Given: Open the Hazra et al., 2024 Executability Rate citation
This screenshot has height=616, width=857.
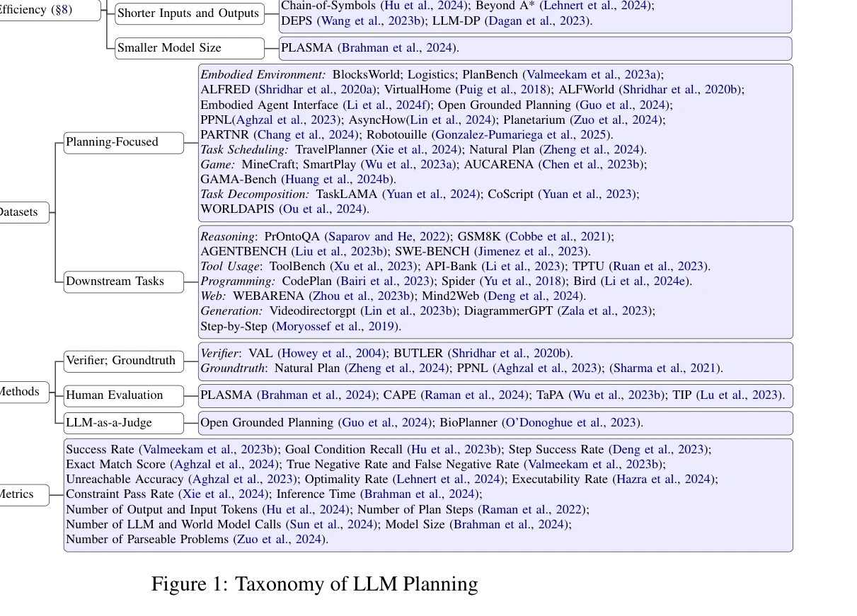Looking at the screenshot, I should click(662, 479).
